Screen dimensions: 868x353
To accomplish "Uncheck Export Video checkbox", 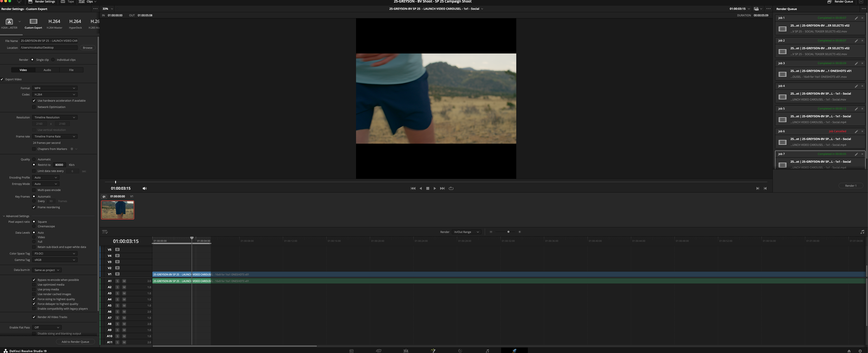I will pos(2,80).
